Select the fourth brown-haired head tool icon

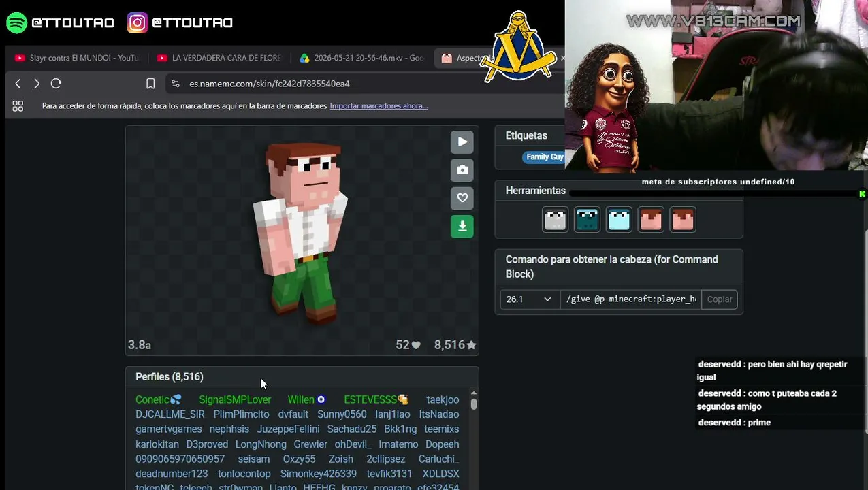point(651,220)
